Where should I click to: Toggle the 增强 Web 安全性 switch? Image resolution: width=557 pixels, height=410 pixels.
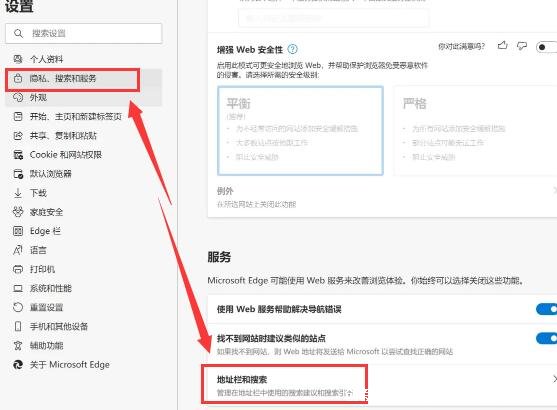pyautogui.click(x=547, y=47)
